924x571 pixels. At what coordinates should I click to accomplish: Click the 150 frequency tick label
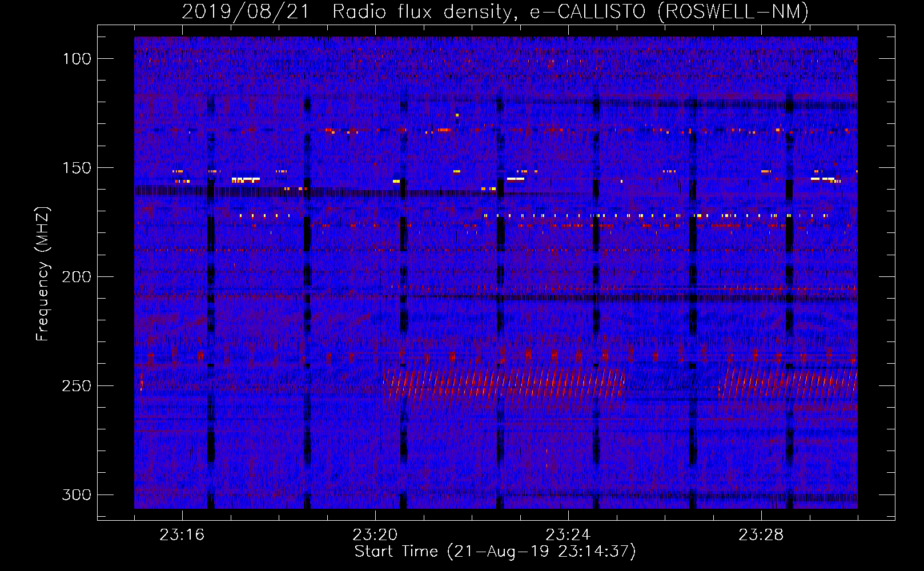click(x=78, y=168)
